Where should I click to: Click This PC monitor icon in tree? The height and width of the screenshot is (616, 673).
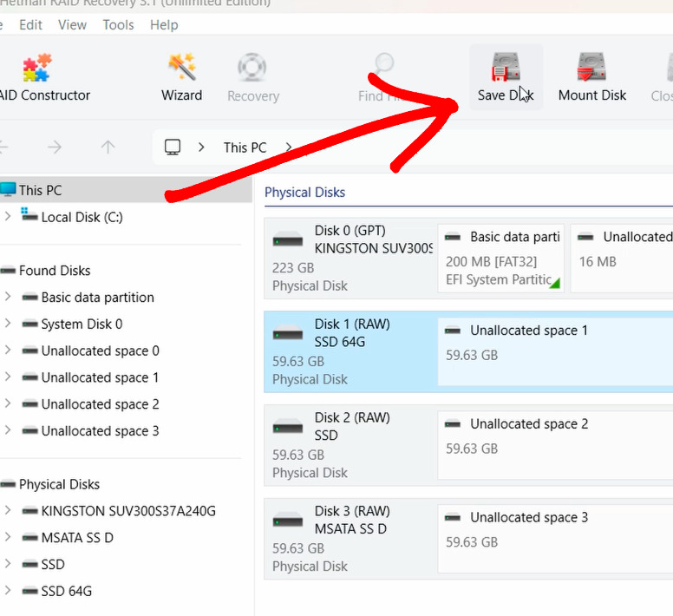tap(8, 189)
